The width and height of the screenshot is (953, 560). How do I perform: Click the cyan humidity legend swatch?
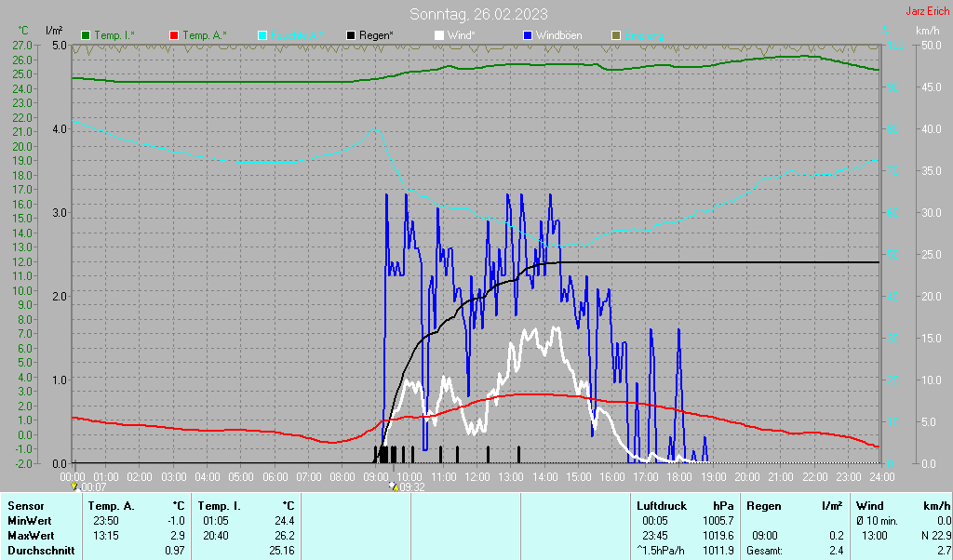[262, 35]
